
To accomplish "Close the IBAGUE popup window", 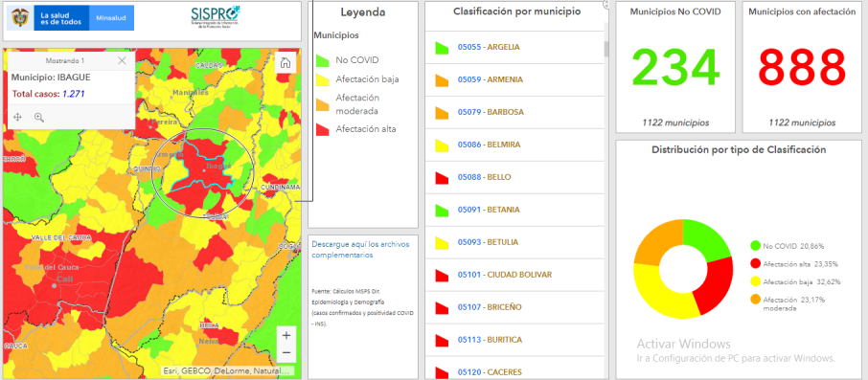I will [123, 60].
